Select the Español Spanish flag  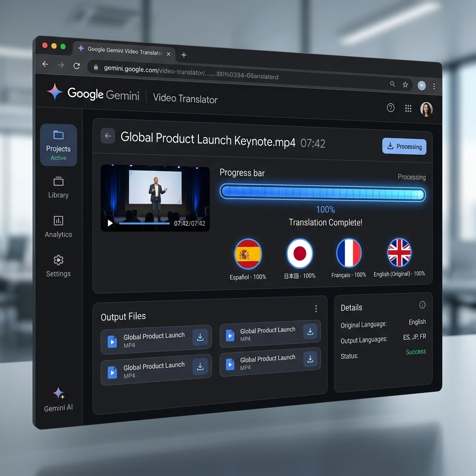click(x=248, y=254)
